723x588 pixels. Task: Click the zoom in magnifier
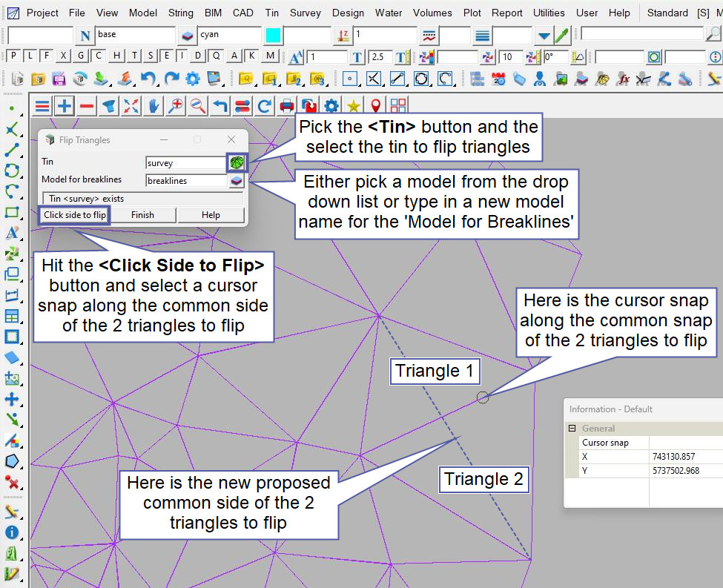point(175,107)
